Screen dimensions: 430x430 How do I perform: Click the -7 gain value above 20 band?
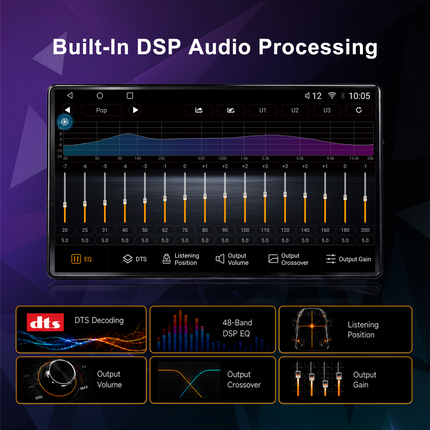(65, 166)
